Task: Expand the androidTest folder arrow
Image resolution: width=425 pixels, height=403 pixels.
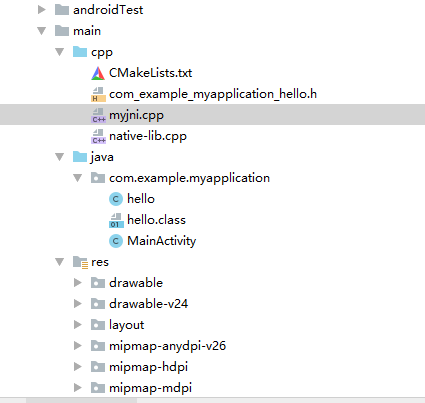Action: [42, 10]
